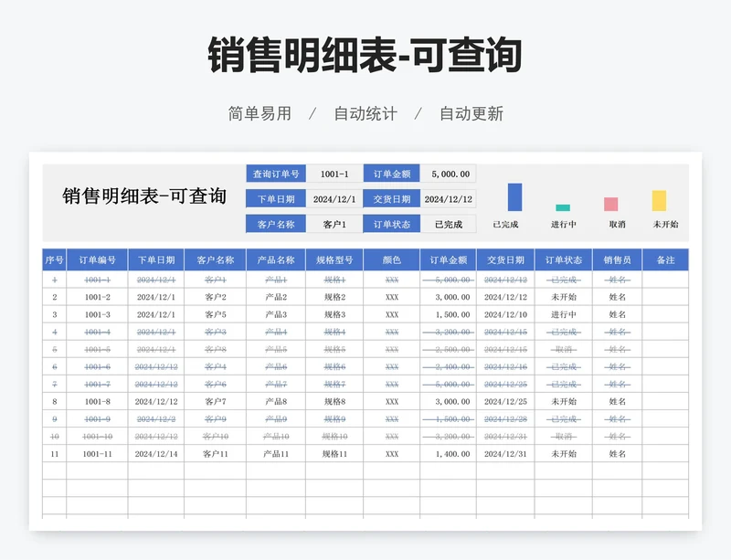Screen dimensions: 731x560
Task: Click the 订单状态 label in the query panel
Action: (392, 225)
